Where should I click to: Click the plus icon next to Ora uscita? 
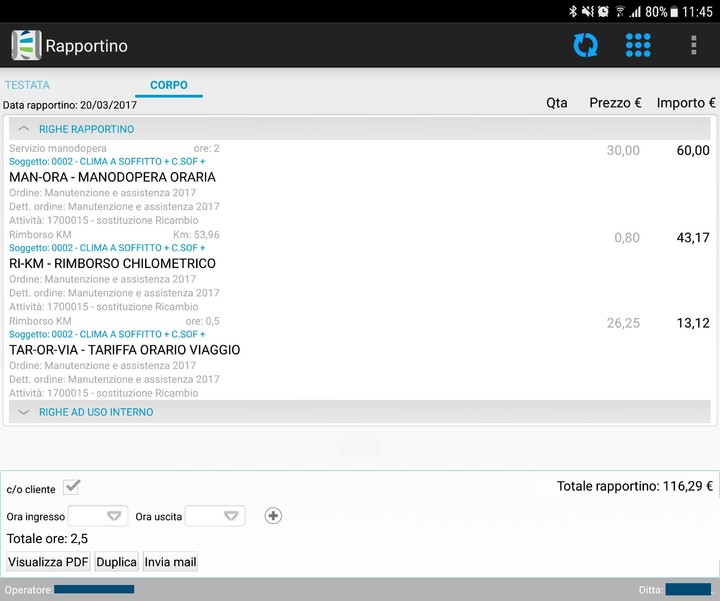pos(273,516)
